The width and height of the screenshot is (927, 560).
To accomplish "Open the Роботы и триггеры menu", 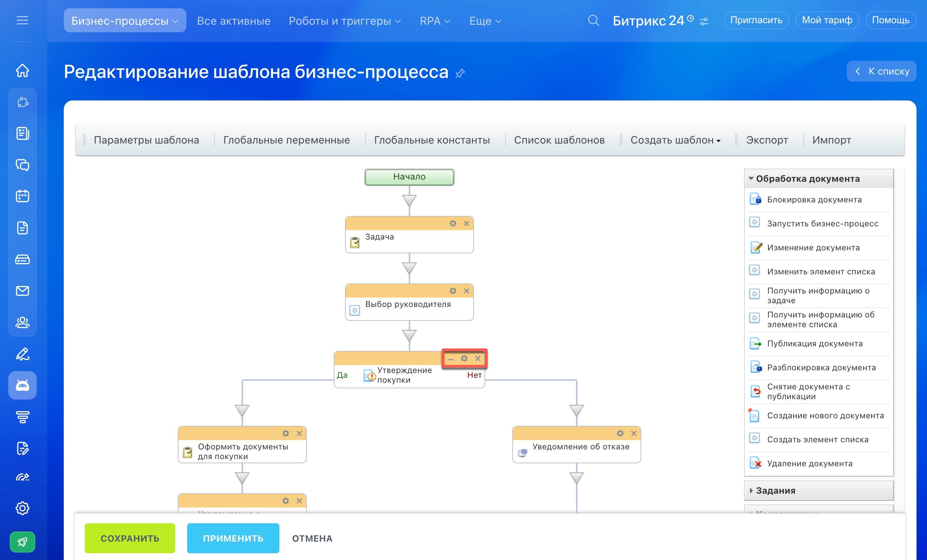I will tap(344, 21).
